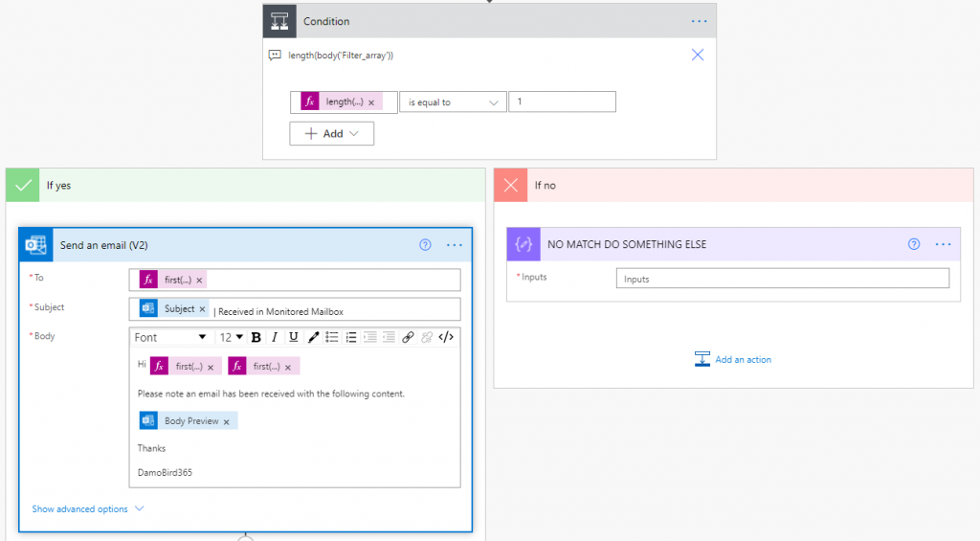Click help icon on Send an email card

pos(426,245)
